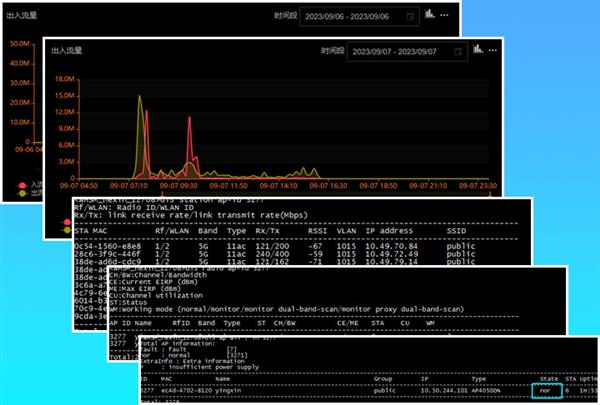This screenshot has width=600, height=405.
Task: Click calendar icon in 2023/09/07 date field
Action: 458,52
